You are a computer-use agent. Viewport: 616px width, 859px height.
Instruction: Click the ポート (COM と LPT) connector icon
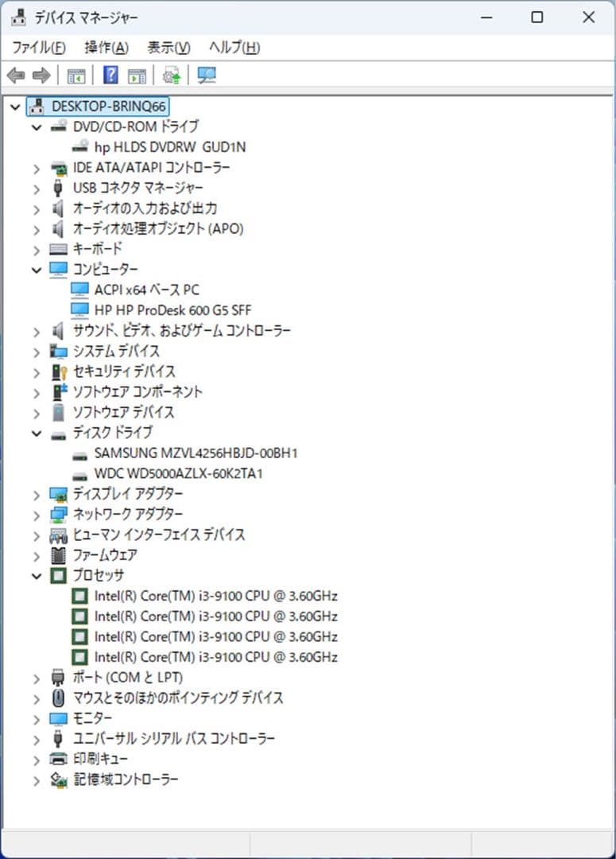coord(57,678)
